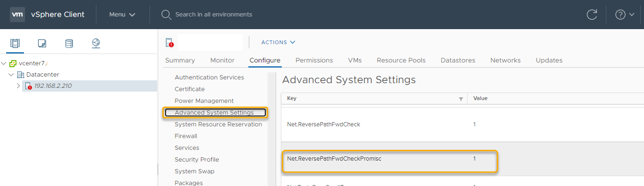Open the help question mark menu
The image size is (644, 186).
[625, 15]
